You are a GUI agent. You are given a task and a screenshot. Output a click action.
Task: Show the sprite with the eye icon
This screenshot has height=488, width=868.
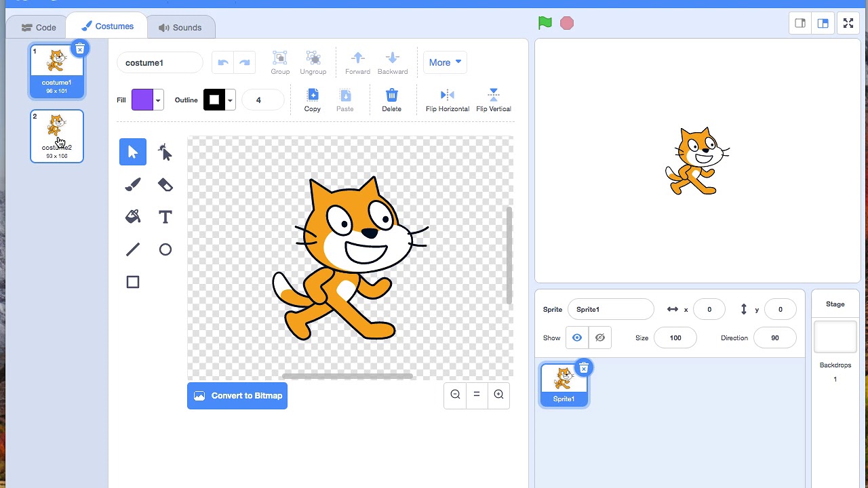pos(577,338)
